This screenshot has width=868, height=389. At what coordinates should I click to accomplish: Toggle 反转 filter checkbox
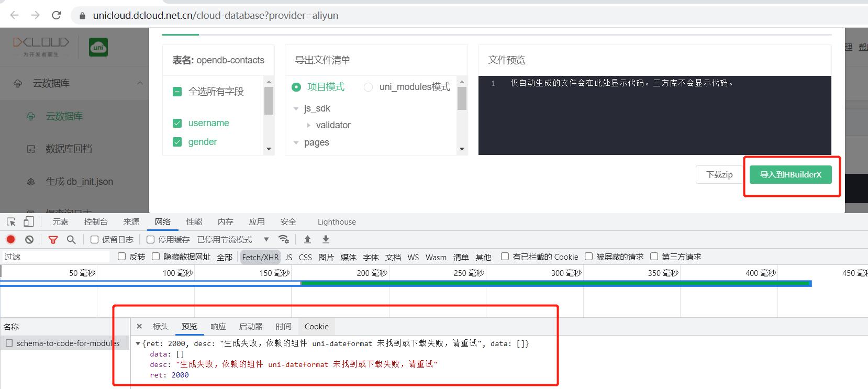[x=121, y=256]
